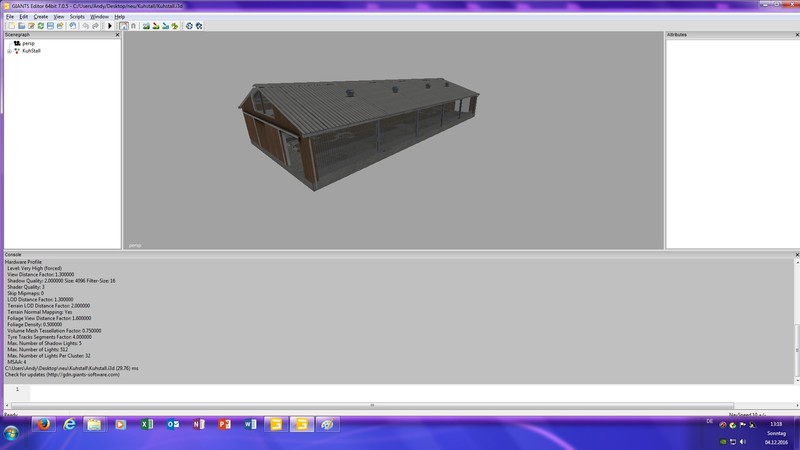Screen dimensions: 800x450
Task: Click the console horizontal scrollbar
Action: [372, 405]
